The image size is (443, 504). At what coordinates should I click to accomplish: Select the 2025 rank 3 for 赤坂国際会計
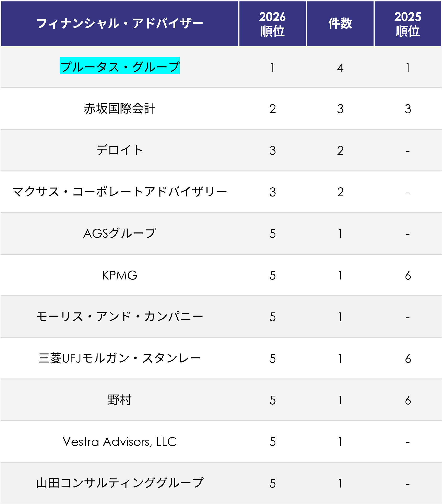(408, 109)
